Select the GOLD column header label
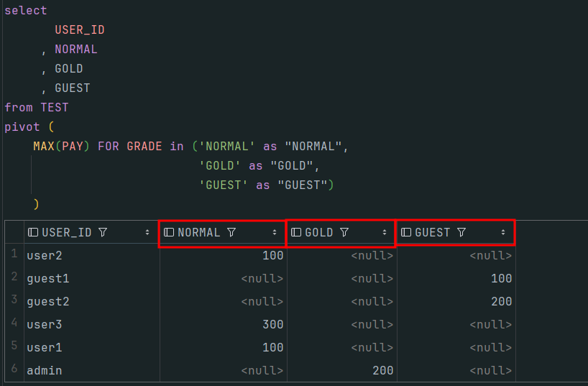The width and height of the screenshot is (588, 386). pyautogui.click(x=319, y=233)
